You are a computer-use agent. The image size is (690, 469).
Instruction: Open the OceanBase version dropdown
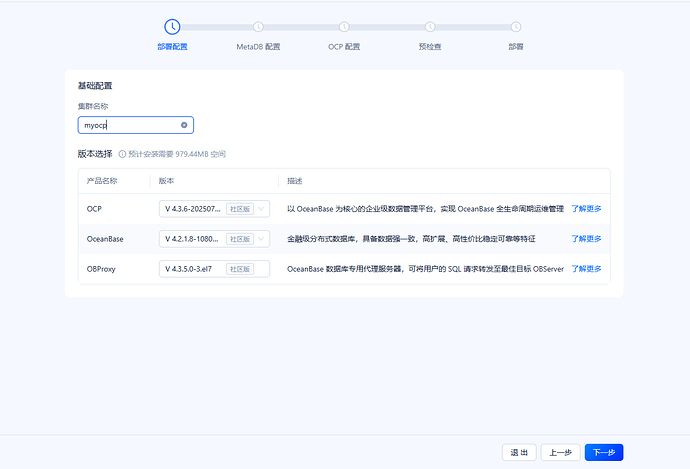click(x=214, y=239)
